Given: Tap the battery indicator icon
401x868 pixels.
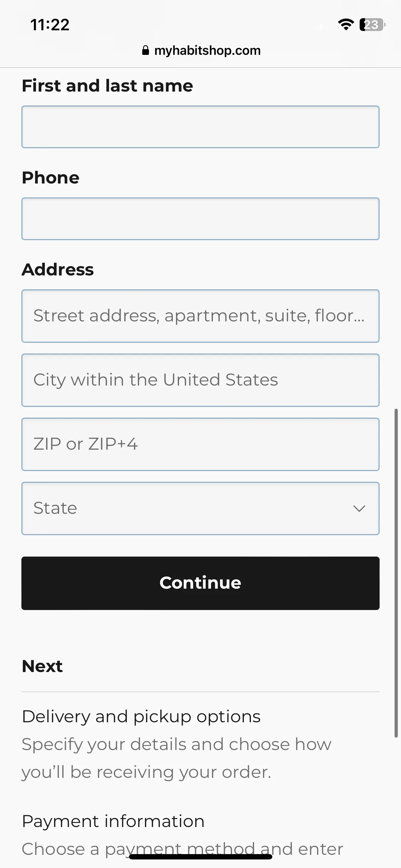Looking at the screenshot, I should [372, 25].
